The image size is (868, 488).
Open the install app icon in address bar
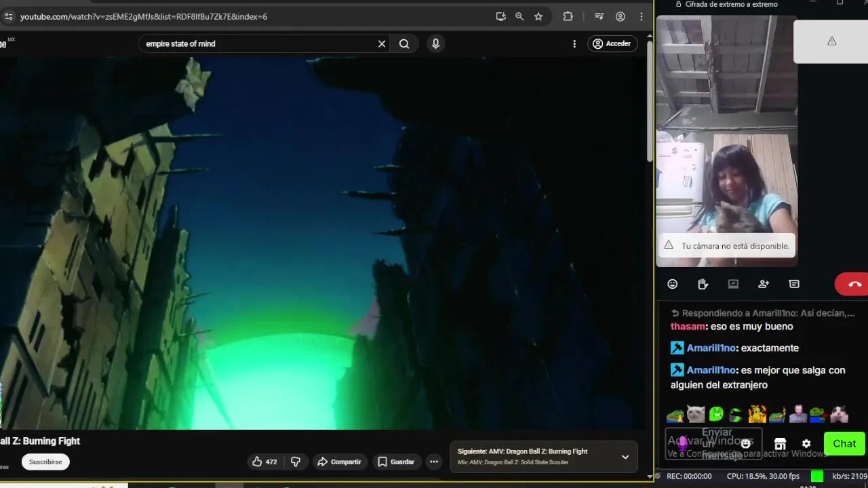click(x=500, y=16)
